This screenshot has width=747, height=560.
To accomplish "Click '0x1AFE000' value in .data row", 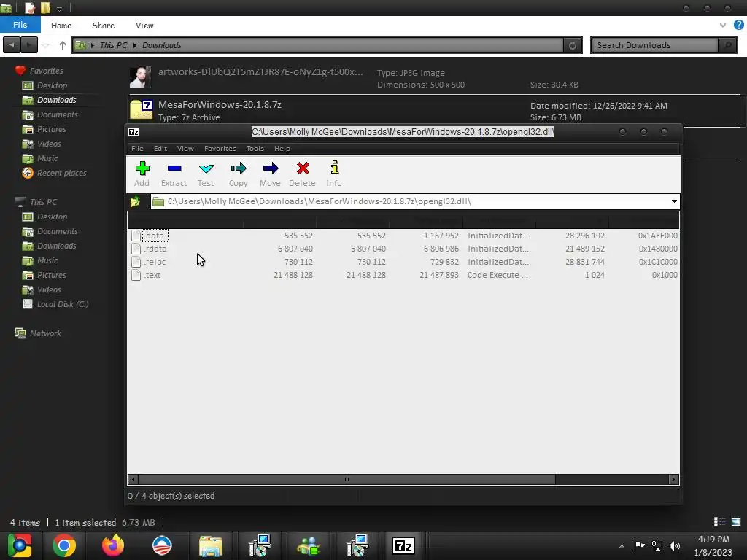I will (657, 236).
